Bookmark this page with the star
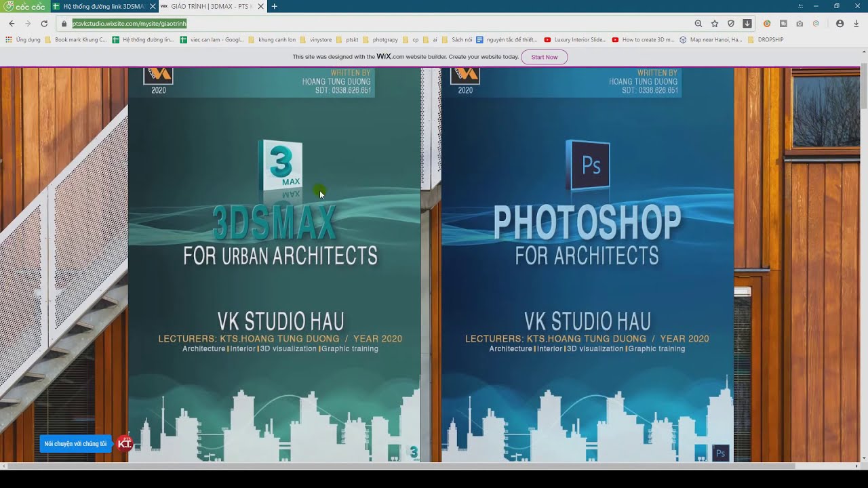 click(x=715, y=23)
